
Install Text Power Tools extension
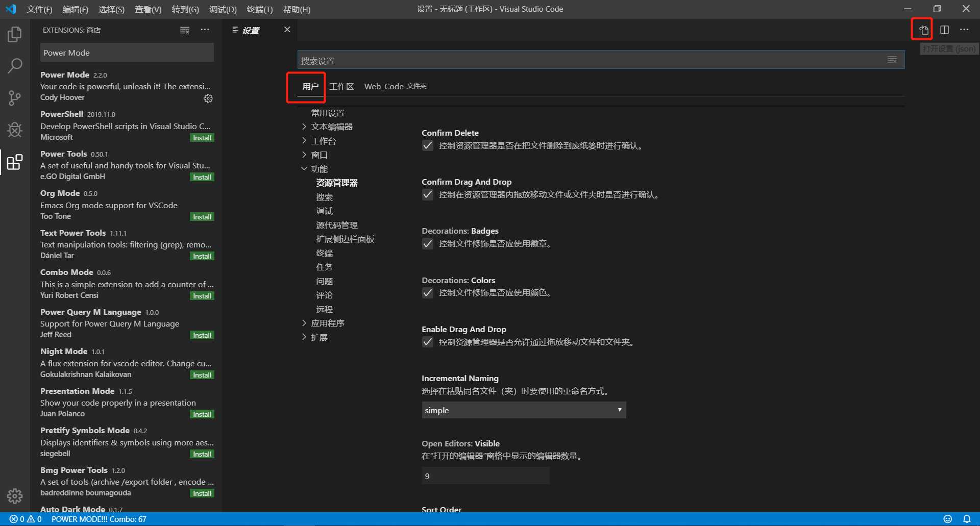[x=202, y=256]
